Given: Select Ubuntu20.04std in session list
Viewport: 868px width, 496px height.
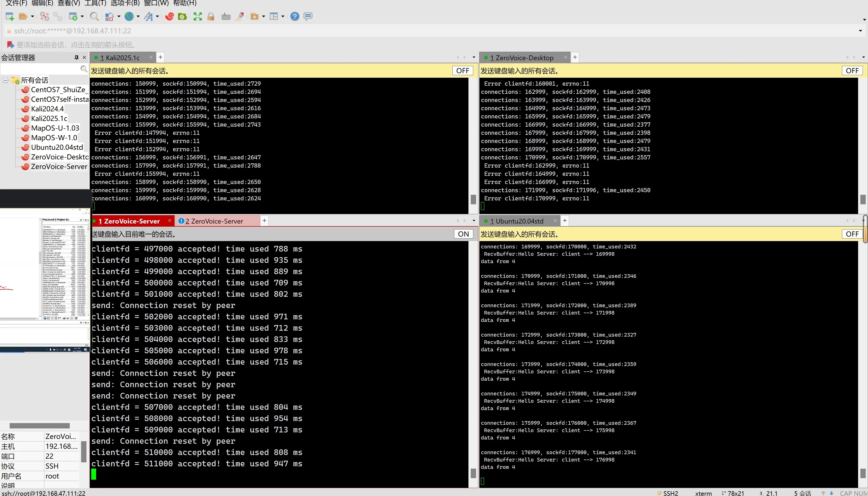Looking at the screenshot, I should [x=57, y=147].
